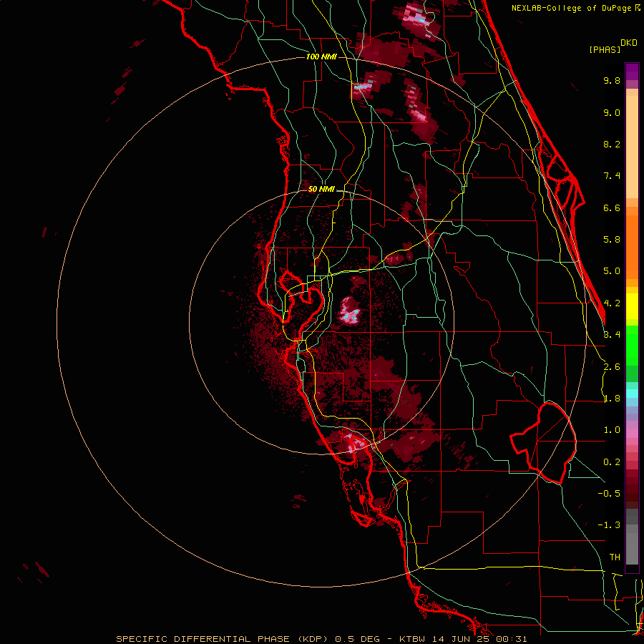644x644 pixels.
Task: Click the 100 NMI range ring label
Action: tap(321, 57)
